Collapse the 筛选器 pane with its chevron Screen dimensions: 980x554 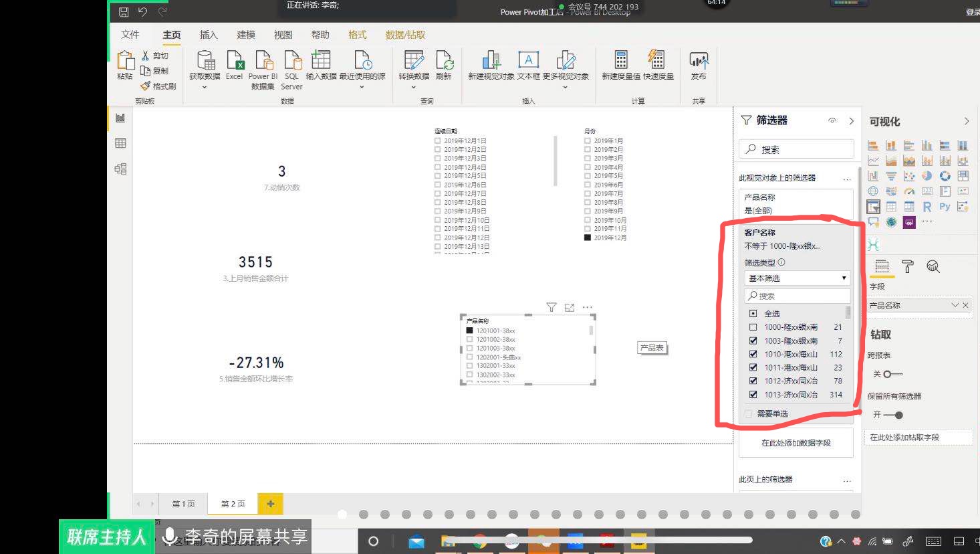(851, 121)
